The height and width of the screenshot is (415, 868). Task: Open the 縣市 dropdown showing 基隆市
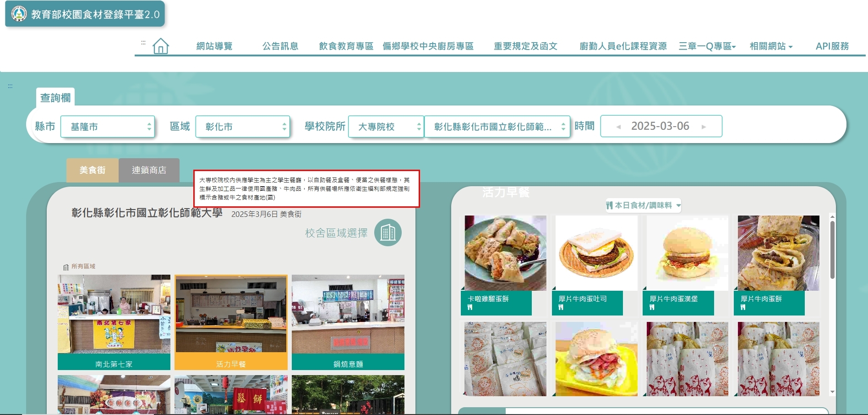(x=108, y=127)
